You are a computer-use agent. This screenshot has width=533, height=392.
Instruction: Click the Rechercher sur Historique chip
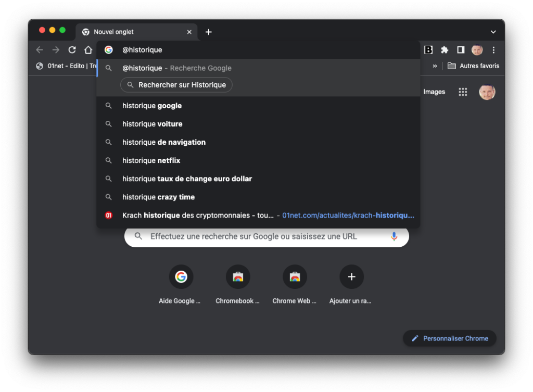click(176, 85)
